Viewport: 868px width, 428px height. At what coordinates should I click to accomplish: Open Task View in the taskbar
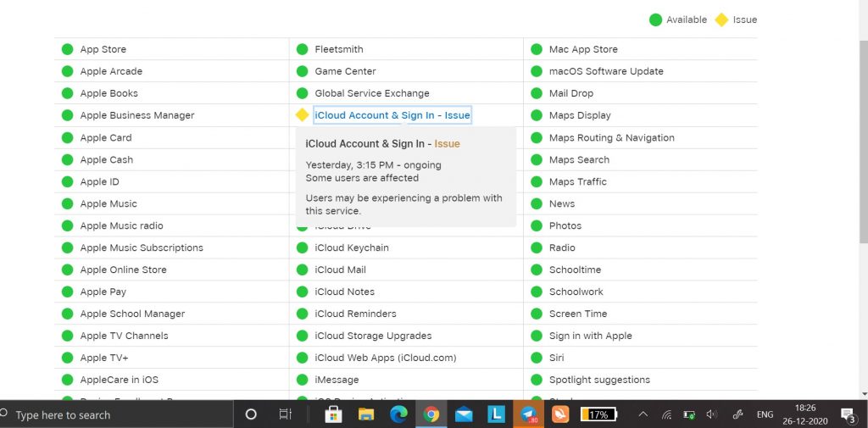[285, 414]
